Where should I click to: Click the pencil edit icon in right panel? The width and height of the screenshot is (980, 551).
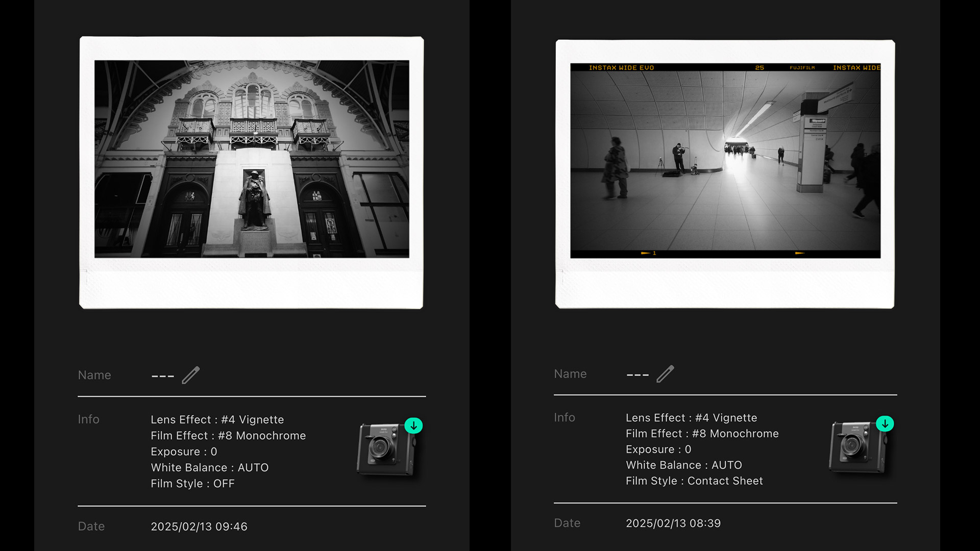(665, 374)
